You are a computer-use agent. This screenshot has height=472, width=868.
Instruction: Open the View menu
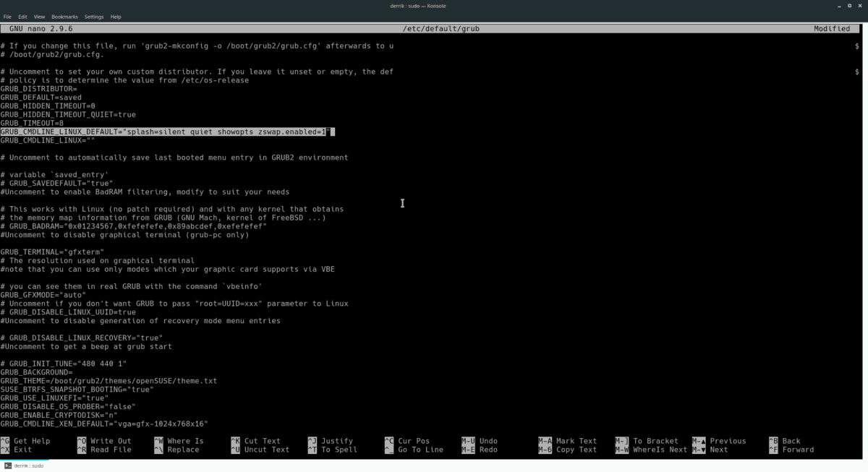click(39, 17)
